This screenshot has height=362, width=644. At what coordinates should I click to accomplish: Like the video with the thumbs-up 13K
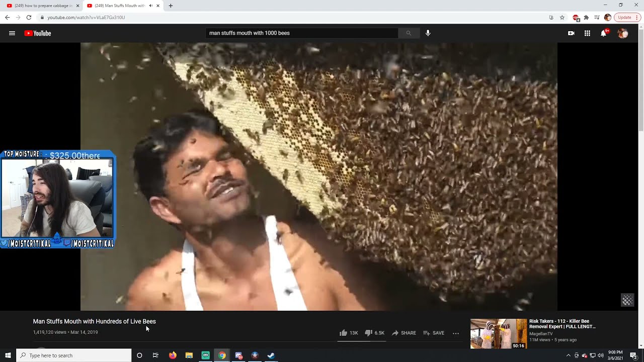click(349, 333)
